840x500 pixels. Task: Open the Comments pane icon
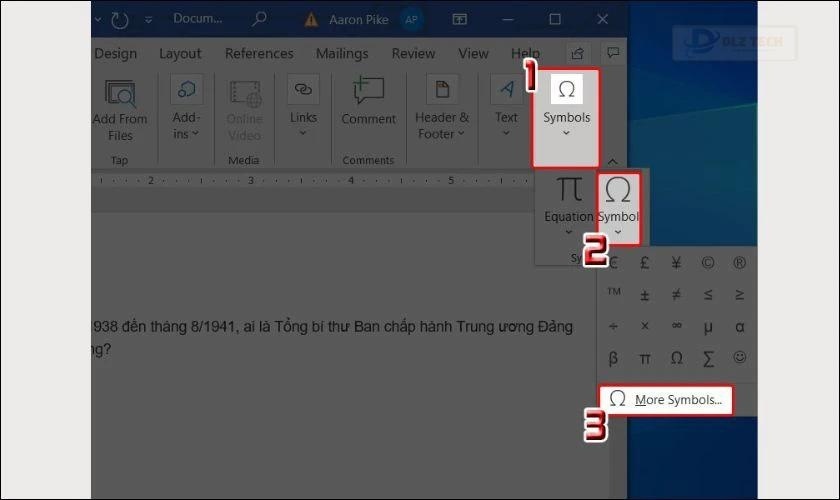(x=613, y=53)
